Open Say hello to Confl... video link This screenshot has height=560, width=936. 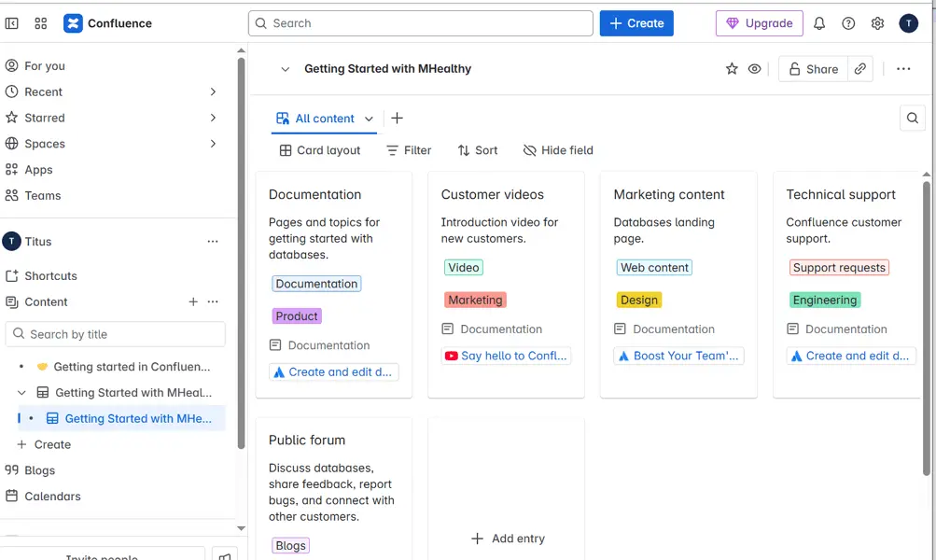[506, 356]
